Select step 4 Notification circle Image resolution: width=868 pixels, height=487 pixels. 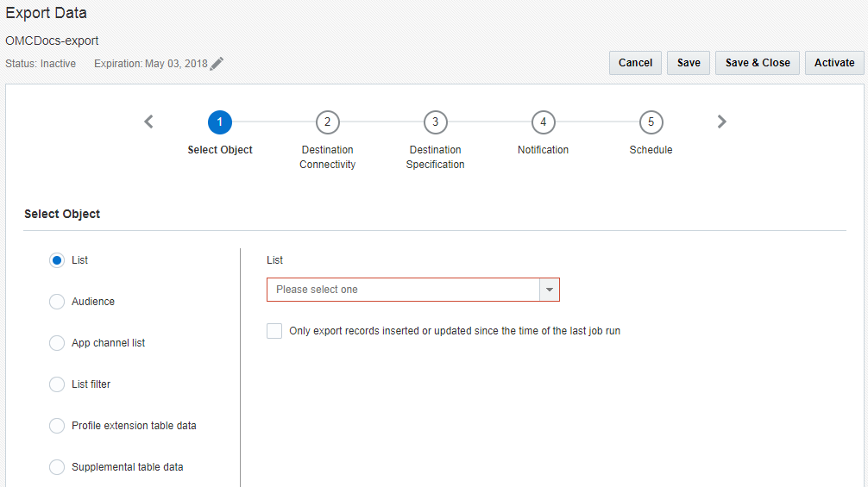pos(544,122)
